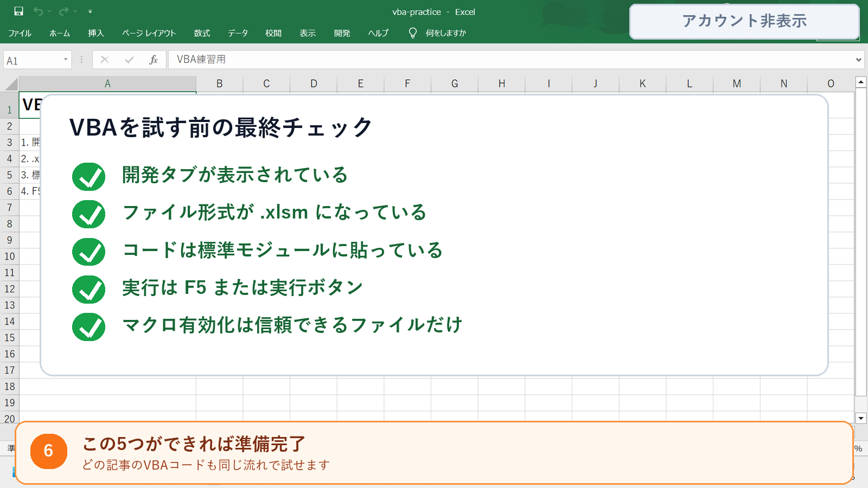
Task: Select column D header
Action: 314,84
